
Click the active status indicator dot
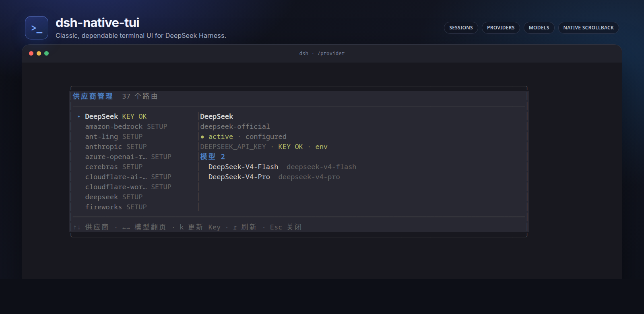coord(202,137)
